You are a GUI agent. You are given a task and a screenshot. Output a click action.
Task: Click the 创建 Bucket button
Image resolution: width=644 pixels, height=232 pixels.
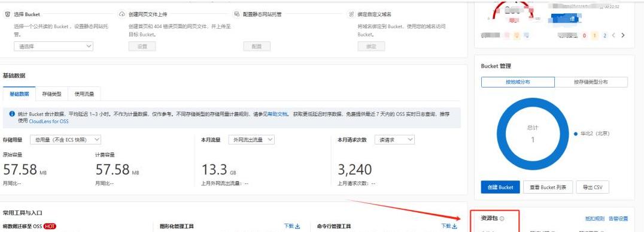tap(500, 187)
